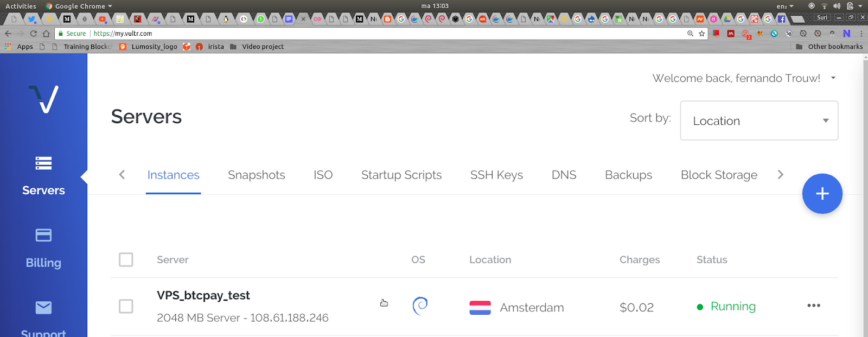Click the page's vertical scrollbar
The height and width of the screenshot is (337, 868).
[865, 195]
